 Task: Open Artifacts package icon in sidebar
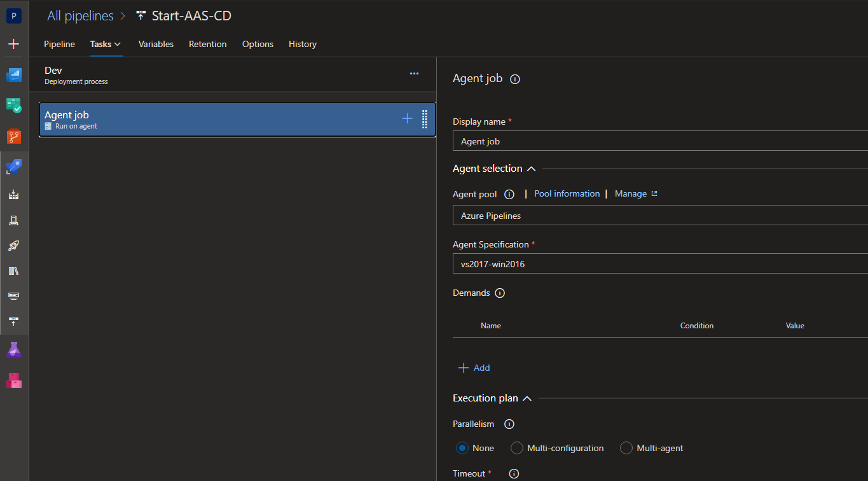click(x=14, y=380)
